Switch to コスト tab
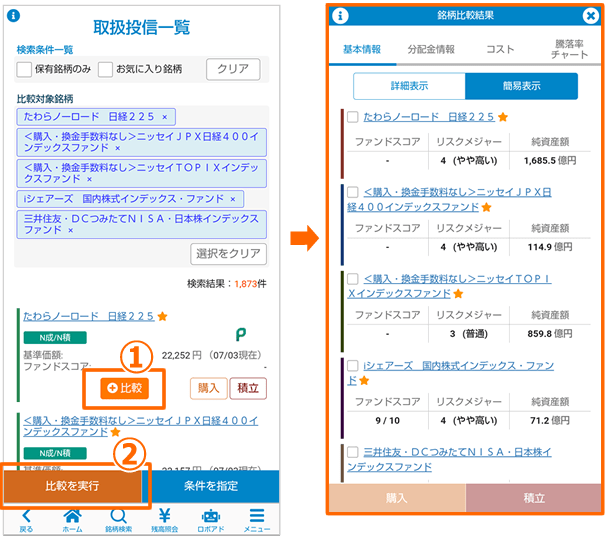This screenshot has width=609, height=540. pos(500,50)
